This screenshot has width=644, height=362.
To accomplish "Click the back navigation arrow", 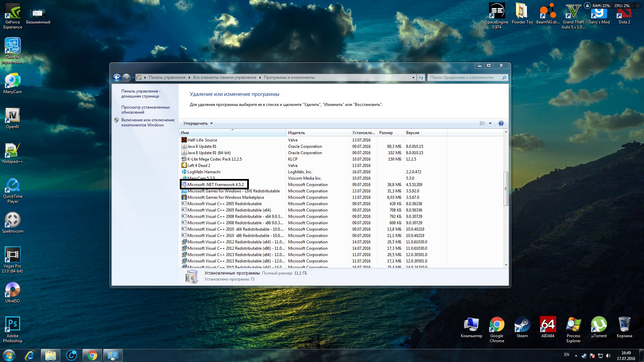I will pos(117,77).
